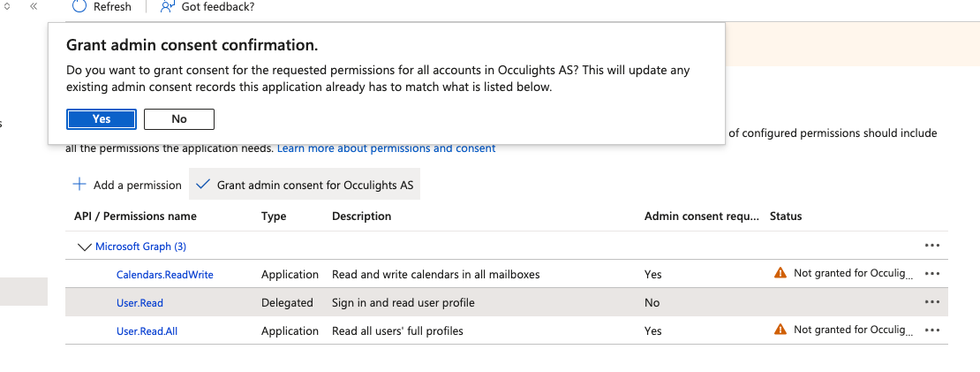Open ellipsis menu for User.Read row

point(931,302)
